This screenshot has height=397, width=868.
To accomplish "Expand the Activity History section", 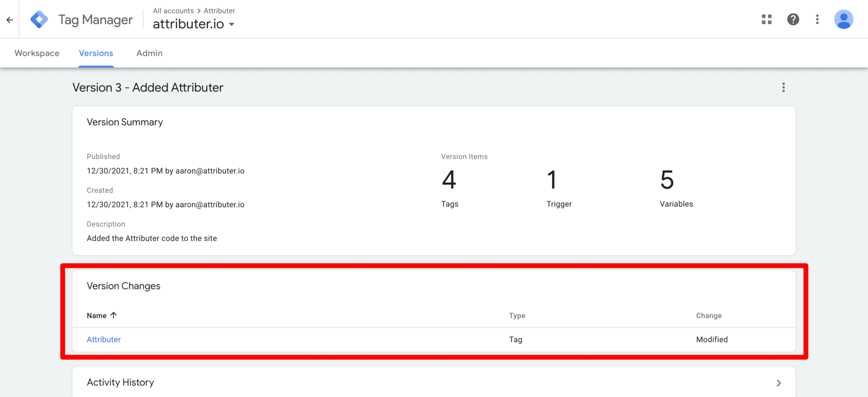I will [x=779, y=383].
